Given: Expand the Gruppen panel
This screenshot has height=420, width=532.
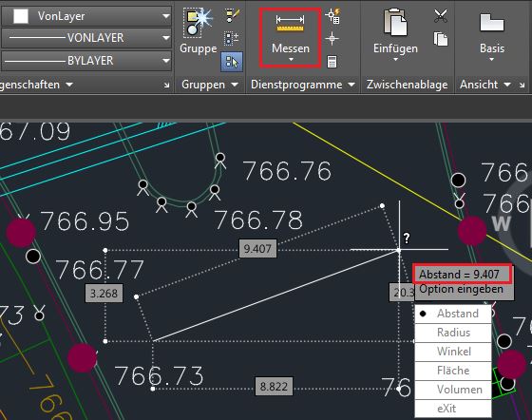Looking at the screenshot, I should (x=210, y=85).
